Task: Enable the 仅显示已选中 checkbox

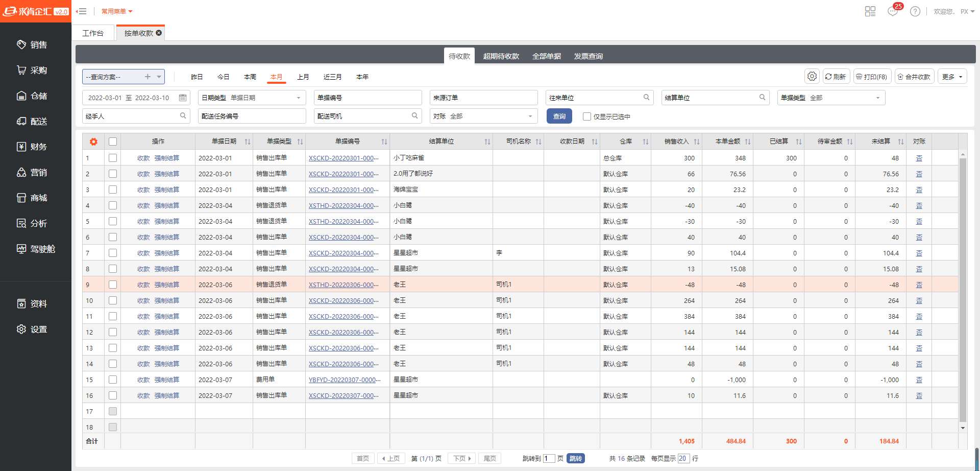Action: click(587, 116)
